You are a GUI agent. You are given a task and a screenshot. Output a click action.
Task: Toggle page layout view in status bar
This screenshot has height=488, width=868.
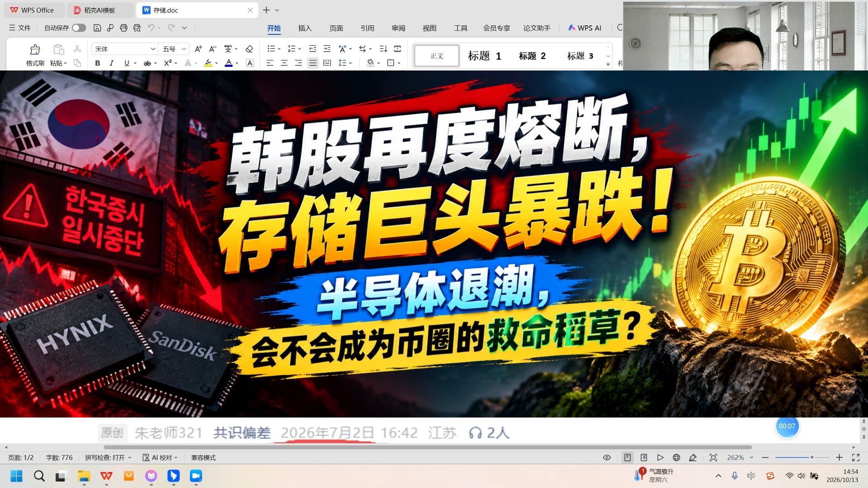click(627, 457)
